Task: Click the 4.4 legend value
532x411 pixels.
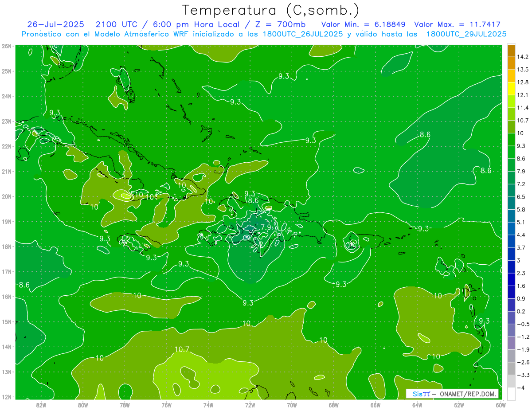Action: [522, 235]
